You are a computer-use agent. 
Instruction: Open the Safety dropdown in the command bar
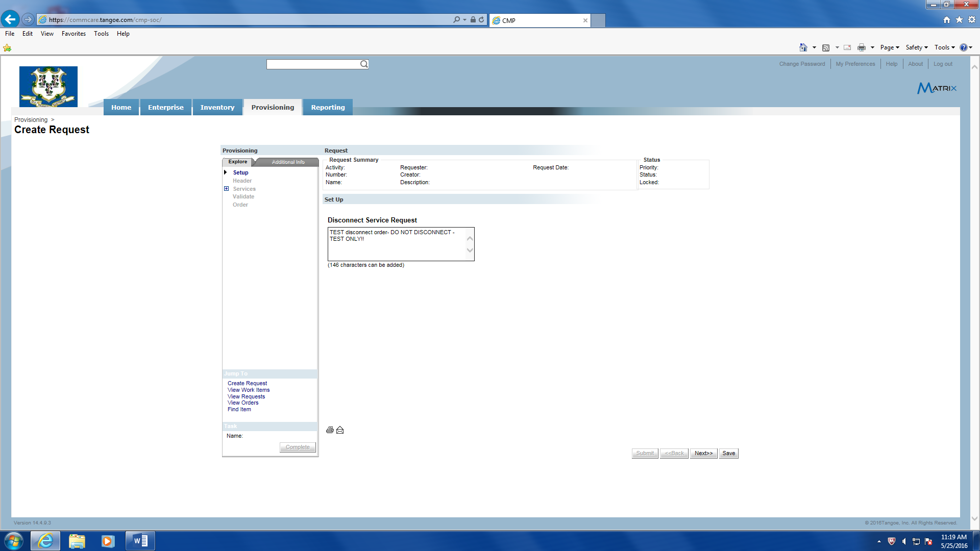(x=916, y=47)
